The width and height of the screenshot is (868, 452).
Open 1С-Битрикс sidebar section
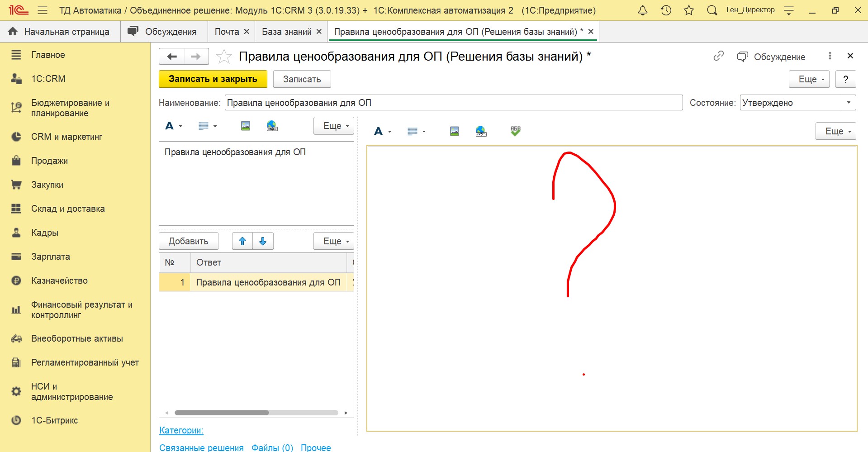pyautogui.click(x=54, y=420)
